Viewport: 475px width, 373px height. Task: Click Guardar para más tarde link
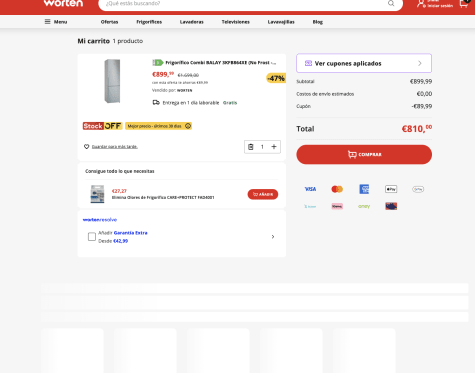click(x=115, y=147)
